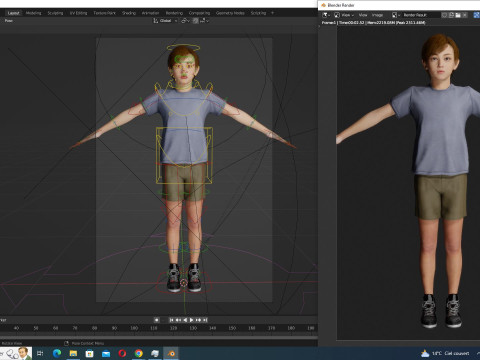Switch to the Scripting workspace tab
Screen dimensions: 480x360
[x=258, y=13]
